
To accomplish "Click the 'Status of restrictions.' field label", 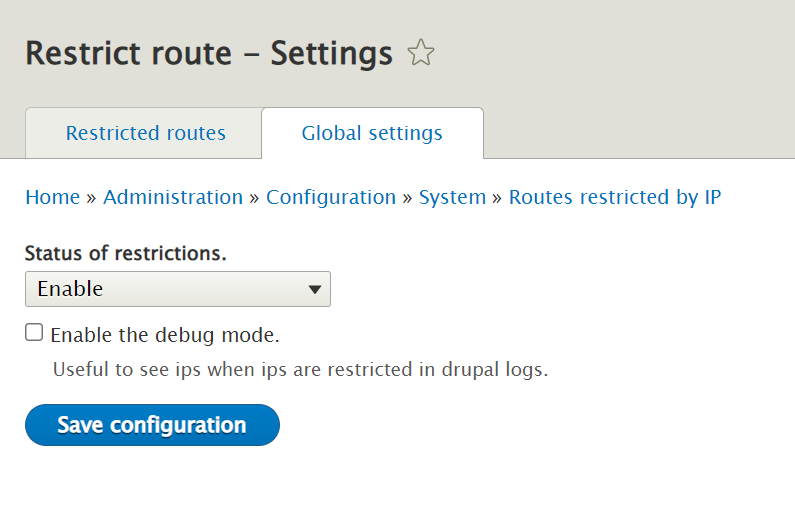I will tap(125, 253).
